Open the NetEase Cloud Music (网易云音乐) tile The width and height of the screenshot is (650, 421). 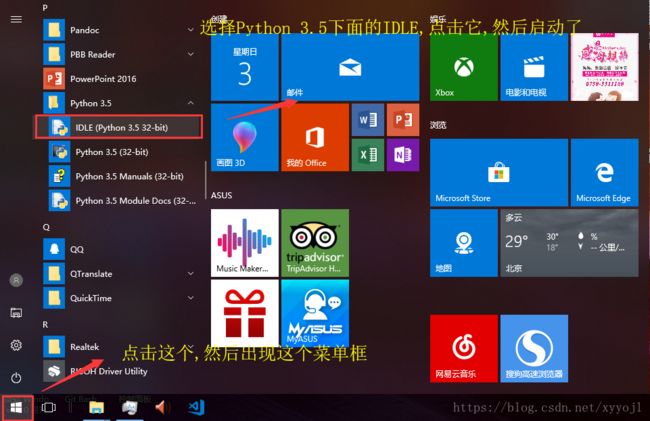(463, 348)
